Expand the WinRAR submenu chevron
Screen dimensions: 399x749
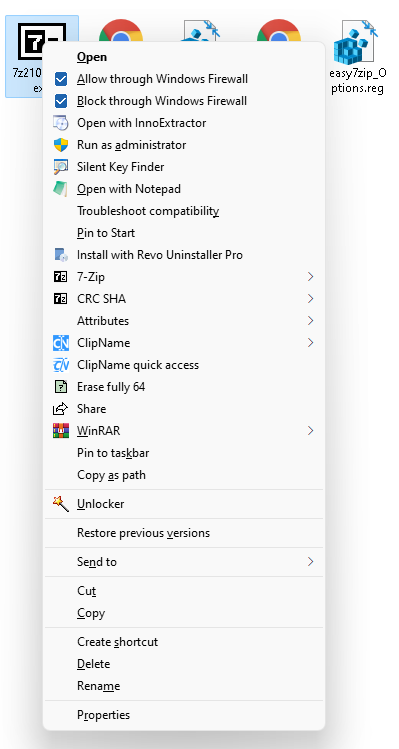pos(311,431)
